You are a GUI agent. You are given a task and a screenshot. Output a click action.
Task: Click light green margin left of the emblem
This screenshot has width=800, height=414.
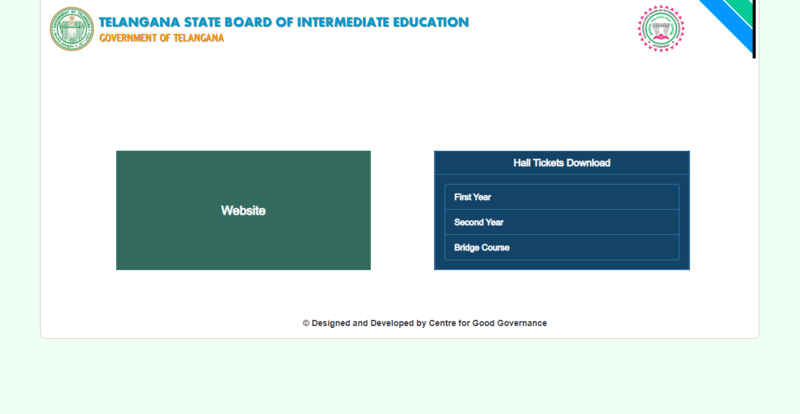pos(20,30)
